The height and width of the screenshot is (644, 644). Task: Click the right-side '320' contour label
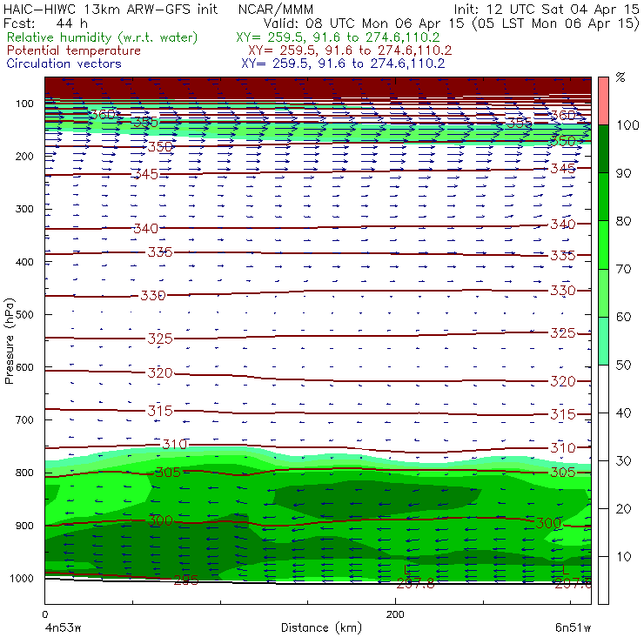[x=563, y=381]
